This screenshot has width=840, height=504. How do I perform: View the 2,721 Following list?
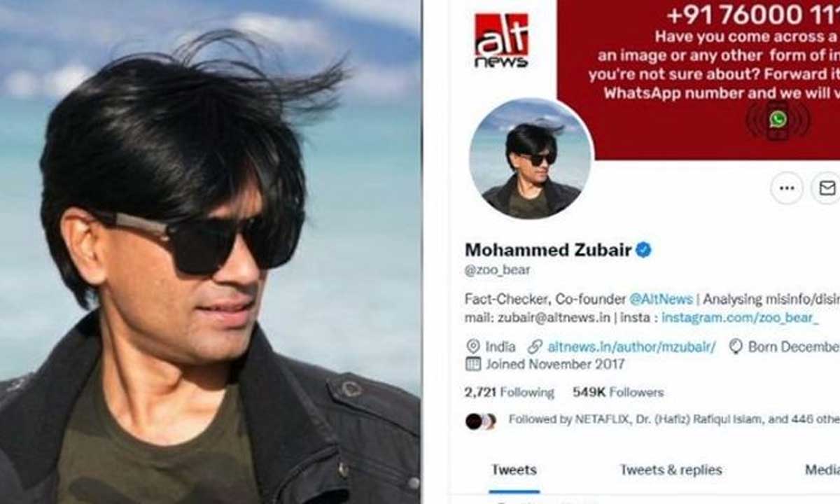(509, 393)
